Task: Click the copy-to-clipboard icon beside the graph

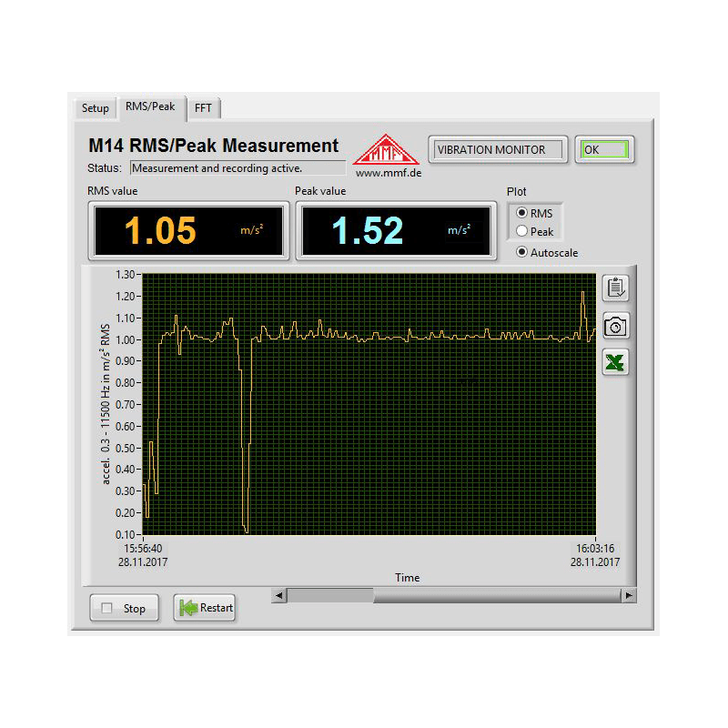Action: click(616, 288)
